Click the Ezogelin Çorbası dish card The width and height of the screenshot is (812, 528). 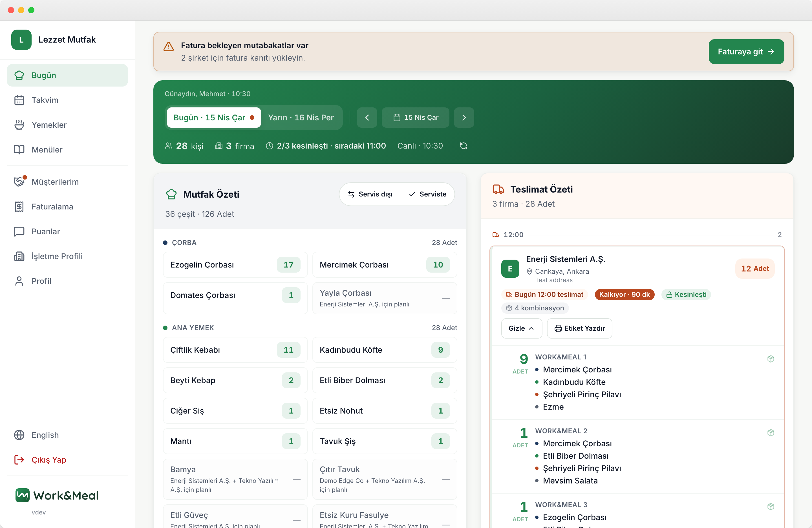(x=235, y=265)
